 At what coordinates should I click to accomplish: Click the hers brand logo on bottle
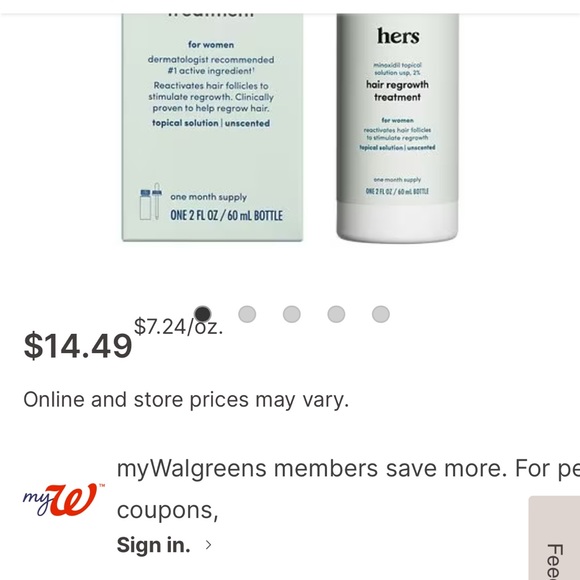pos(398,36)
